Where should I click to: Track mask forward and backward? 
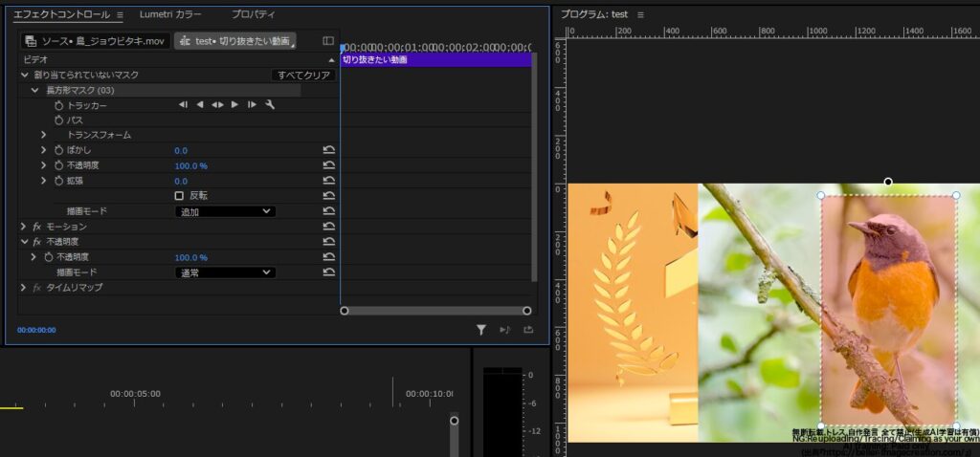[x=217, y=105]
